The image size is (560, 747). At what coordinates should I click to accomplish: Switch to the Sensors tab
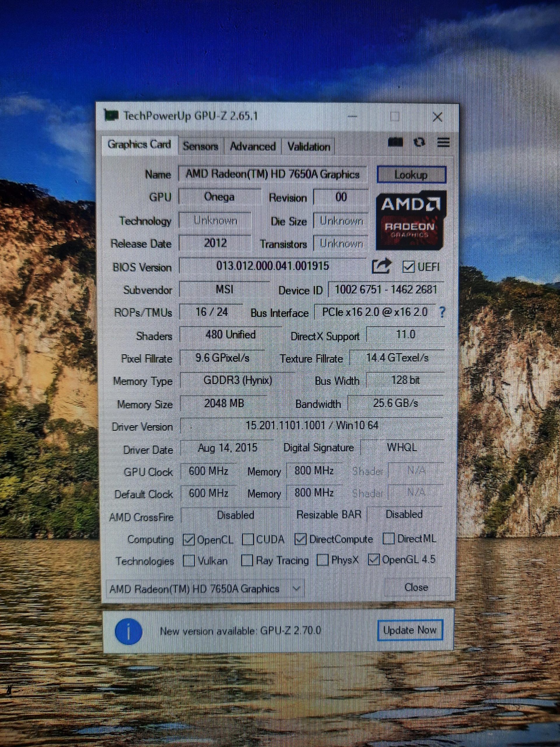click(200, 146)
